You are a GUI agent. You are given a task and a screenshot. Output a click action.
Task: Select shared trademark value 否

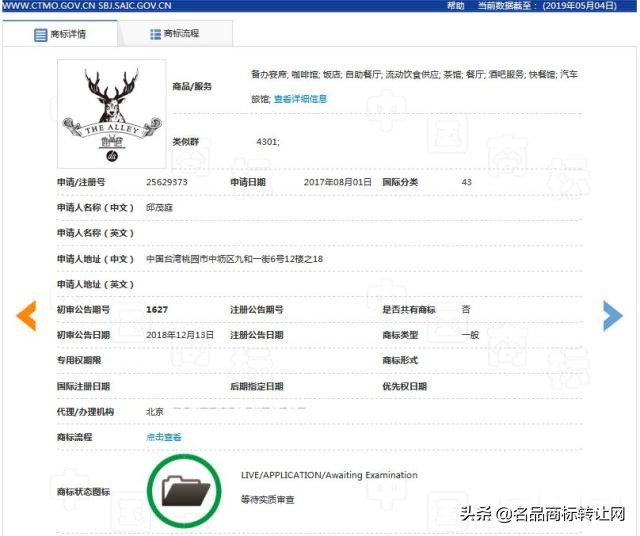(x=466, y=309)
